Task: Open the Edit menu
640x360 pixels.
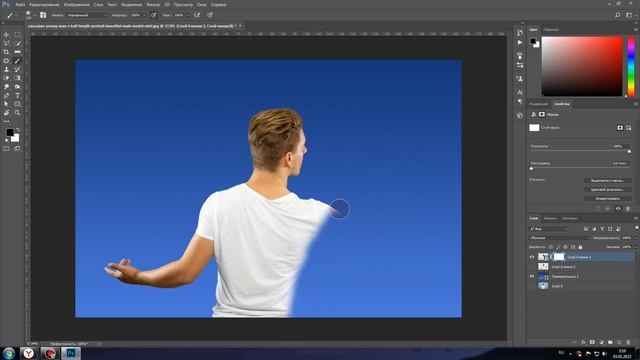Action: (44, 4)
